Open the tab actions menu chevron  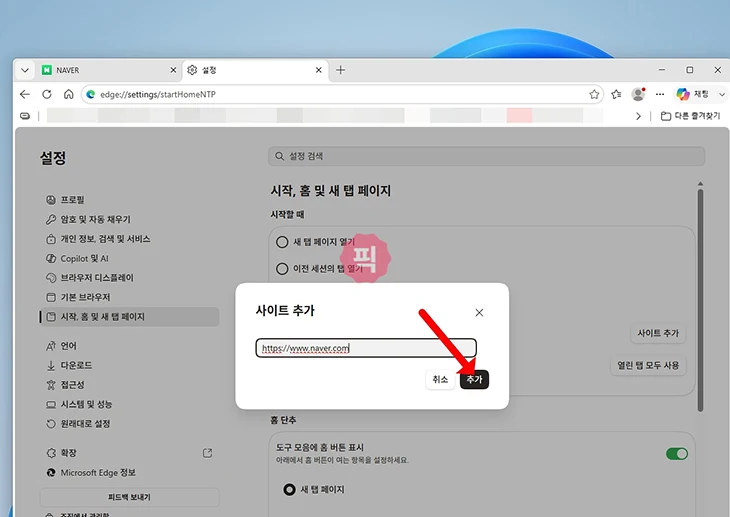[x=25, y=70]
